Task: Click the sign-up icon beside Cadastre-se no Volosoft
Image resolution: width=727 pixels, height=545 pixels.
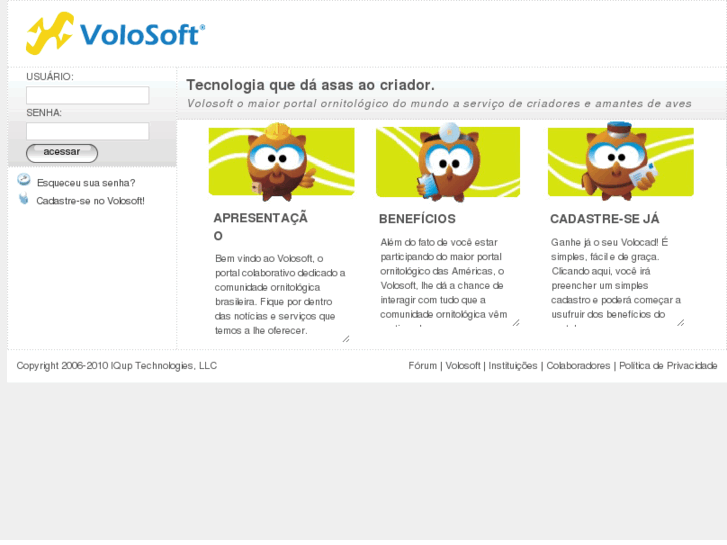Action: click(24, 199)
